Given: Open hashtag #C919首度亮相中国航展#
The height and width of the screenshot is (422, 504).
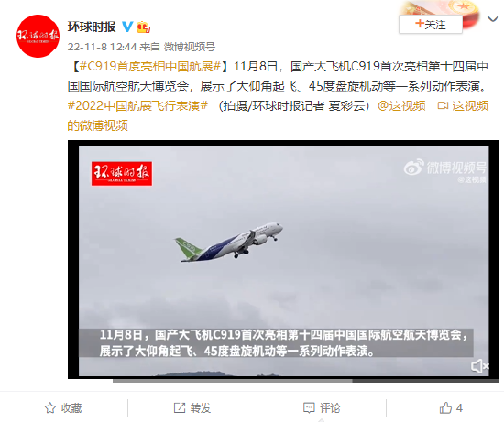Looking at the screenshot, I should click(x=149, y=67).
